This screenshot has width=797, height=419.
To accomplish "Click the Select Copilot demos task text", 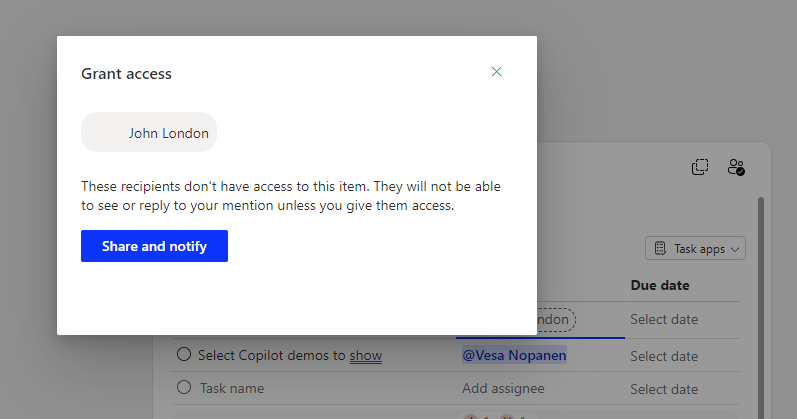I will click(270, 356).
